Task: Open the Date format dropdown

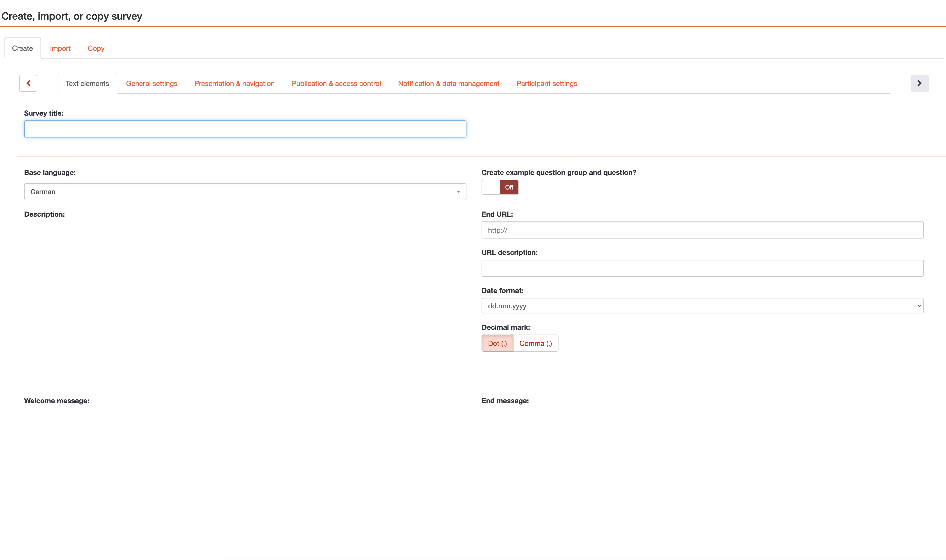Action: [702, 306]
